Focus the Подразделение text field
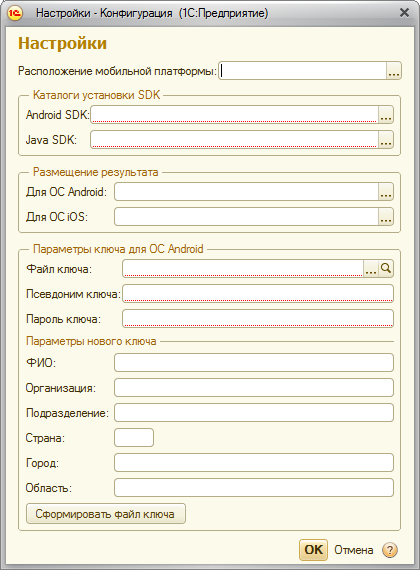Viewport: 420px width, 570px height. click(x=254, y=413)
